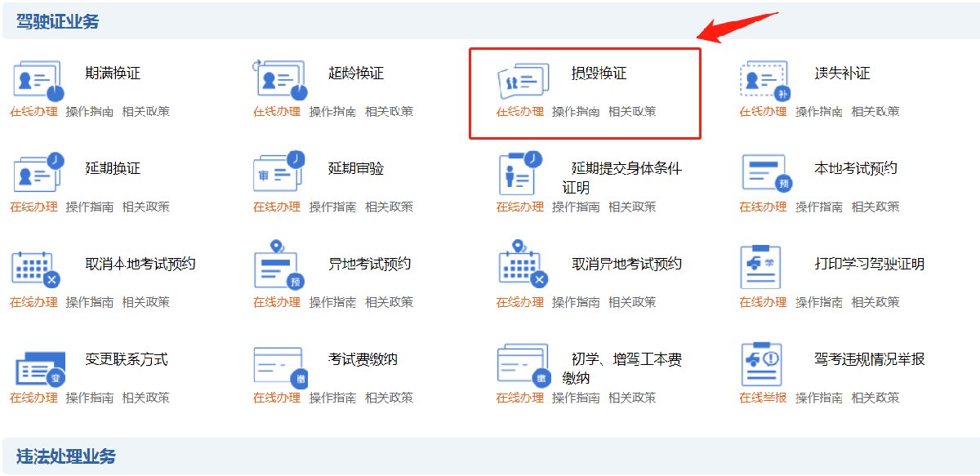Open 相关政策 under 延期提交身体条件证明
980x476 pixels.
click(632, 207)
